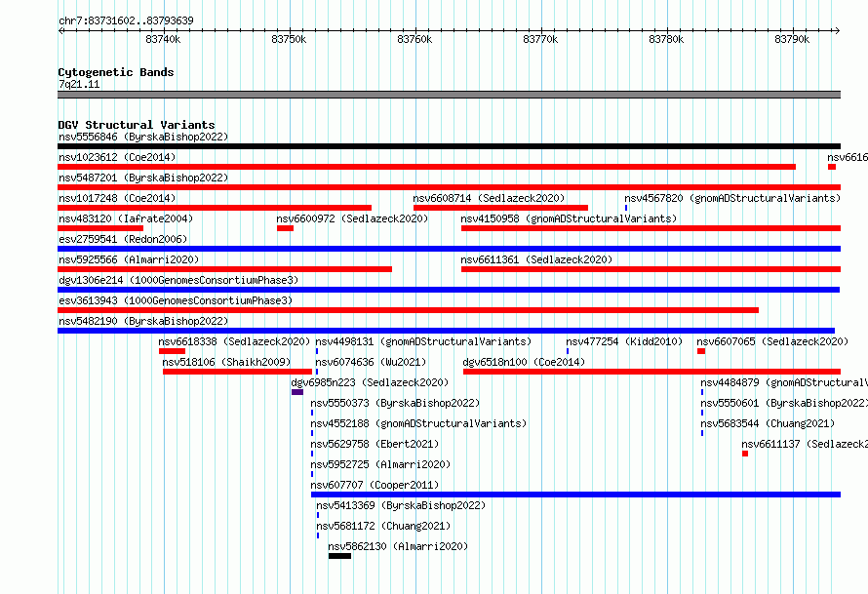Select dgv6985n223 (Sedlazeck2020) label

[370, 382]
